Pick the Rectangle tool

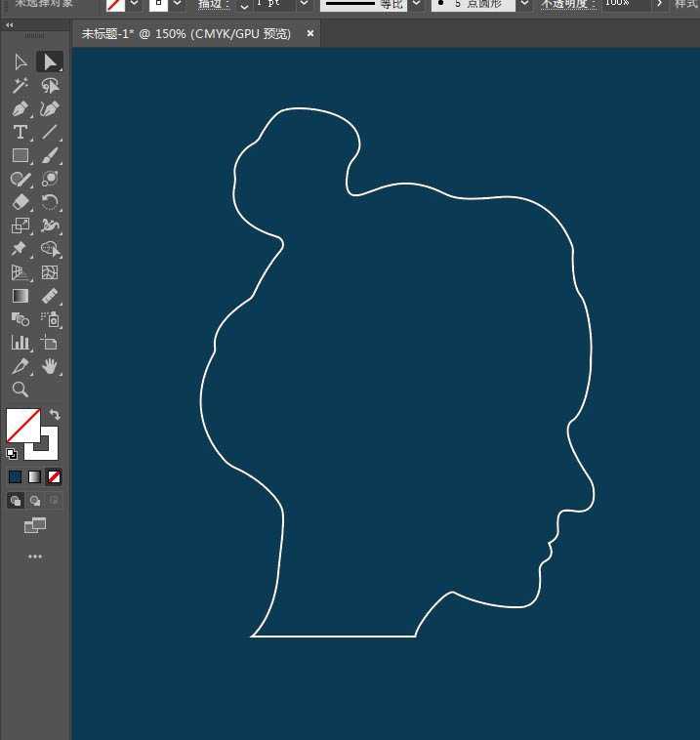tap(20, 155)
